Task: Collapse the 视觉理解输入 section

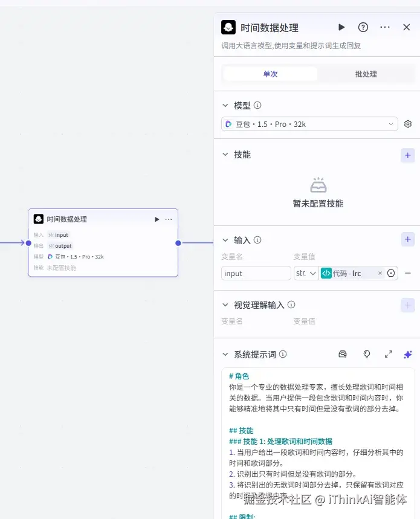Action: (x=225, y=305)
